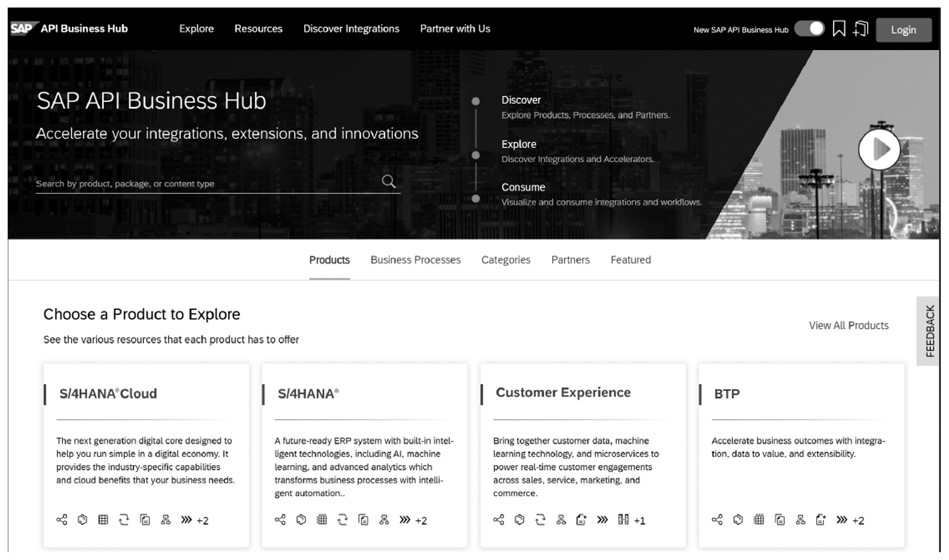This screenshot has height=560, width=949.
Task: Click the API Business Hub title in header
Action: click(84, 29)
